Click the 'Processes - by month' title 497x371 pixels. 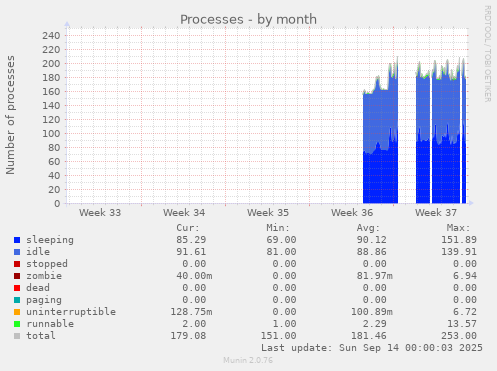coord(248,19)
